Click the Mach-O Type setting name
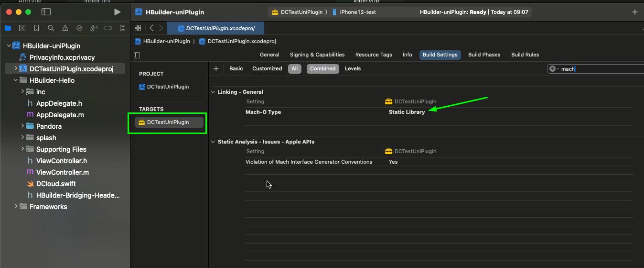This screenshot has height=268, width=644. [263, 112]
